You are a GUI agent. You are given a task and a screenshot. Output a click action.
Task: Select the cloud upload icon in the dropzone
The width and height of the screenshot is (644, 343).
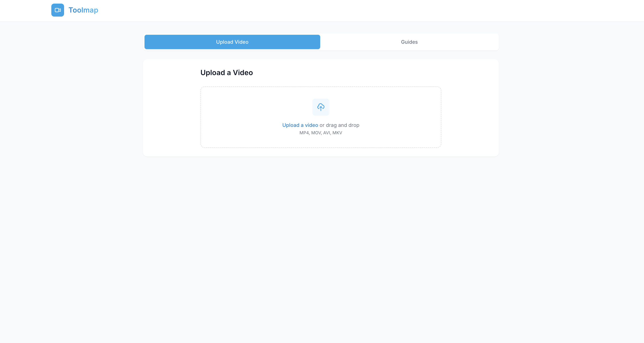pyautogui.click(x=321, y=107)
